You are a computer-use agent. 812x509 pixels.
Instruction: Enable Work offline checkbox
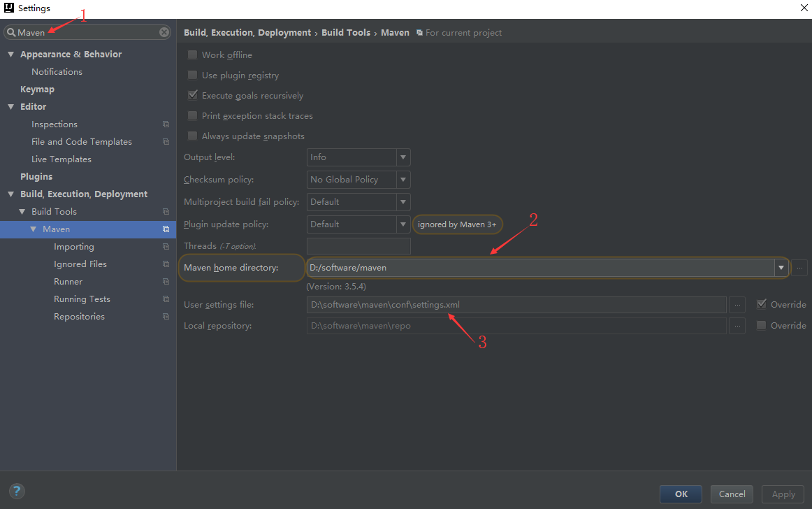(x=192, y=55)
